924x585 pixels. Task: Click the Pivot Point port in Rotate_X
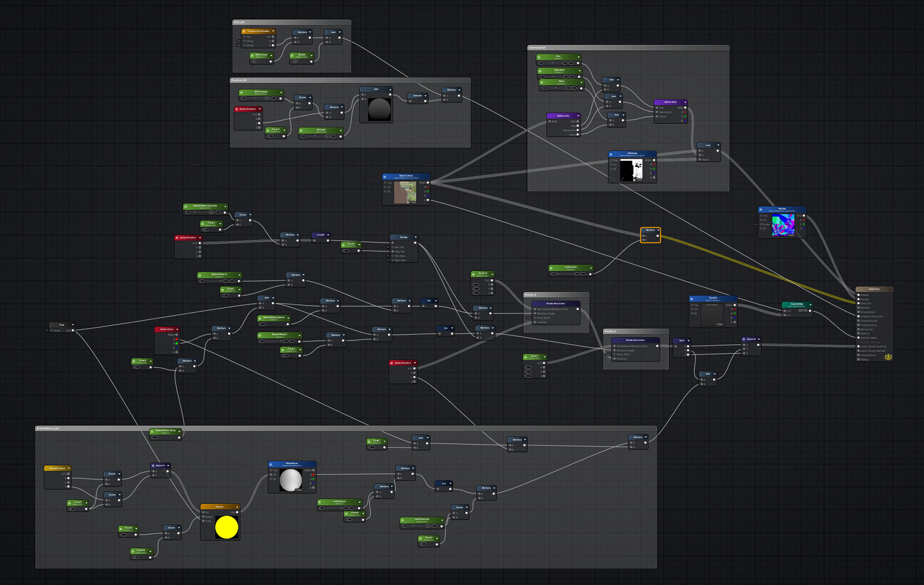pyautogui.click(x=535, y=318)
